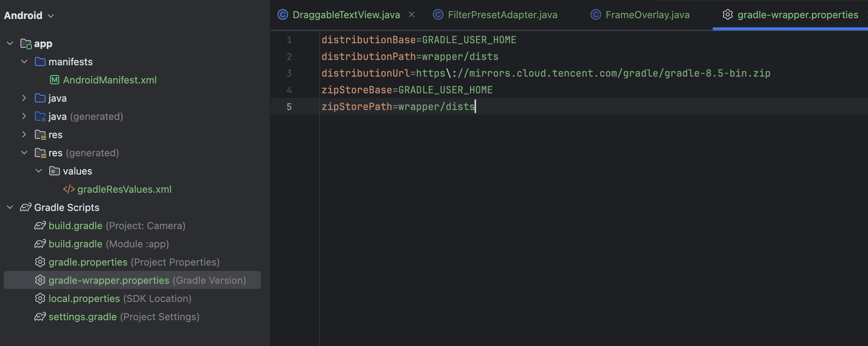Select the java (generated) row
This screenshot has height=346, width=868.
coord(86,116)
